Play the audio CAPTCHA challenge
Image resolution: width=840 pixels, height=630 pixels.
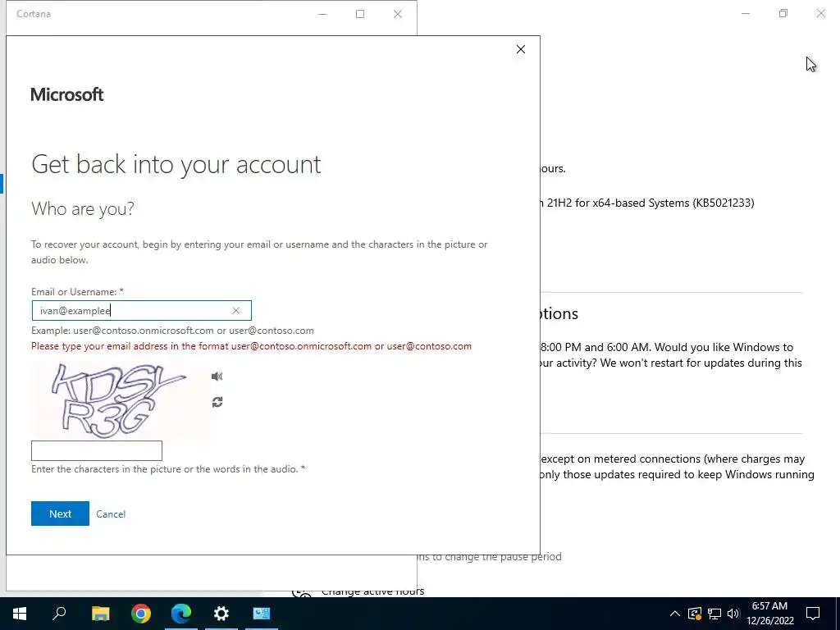pyautogui.click(x=217, y=376)
